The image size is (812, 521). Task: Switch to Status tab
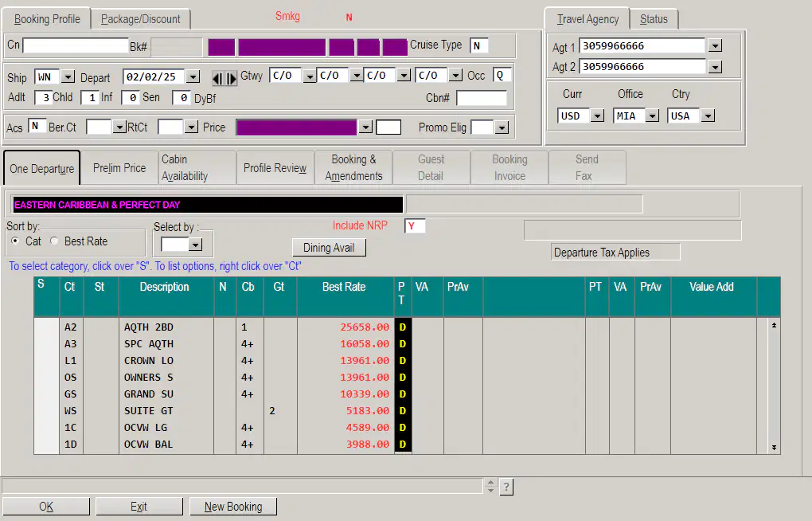[654, 19]
